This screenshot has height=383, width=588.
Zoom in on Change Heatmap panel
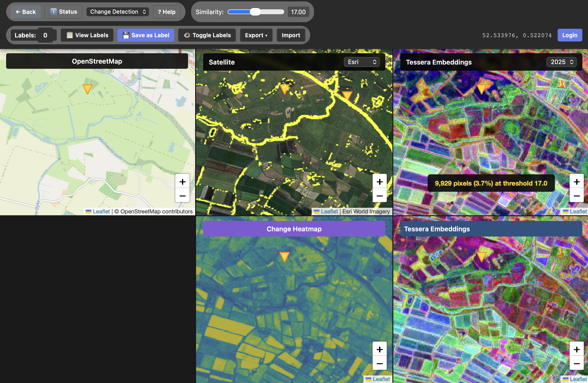click(379, 349)
